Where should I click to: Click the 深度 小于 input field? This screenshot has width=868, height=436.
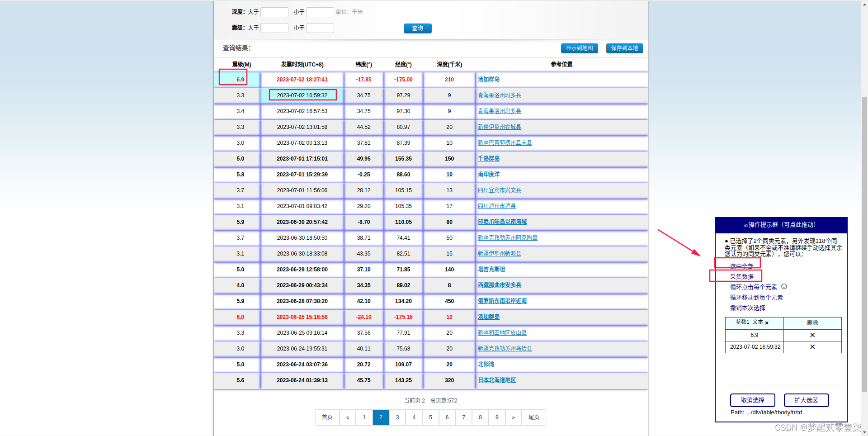point(320,12)
